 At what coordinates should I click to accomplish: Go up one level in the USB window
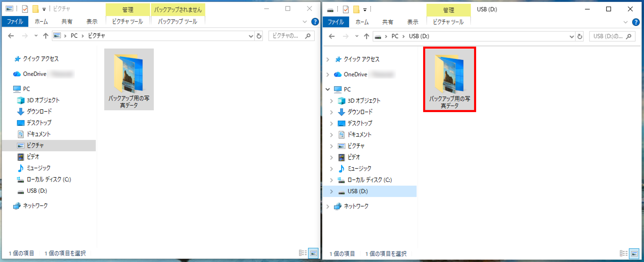(366, 36)
